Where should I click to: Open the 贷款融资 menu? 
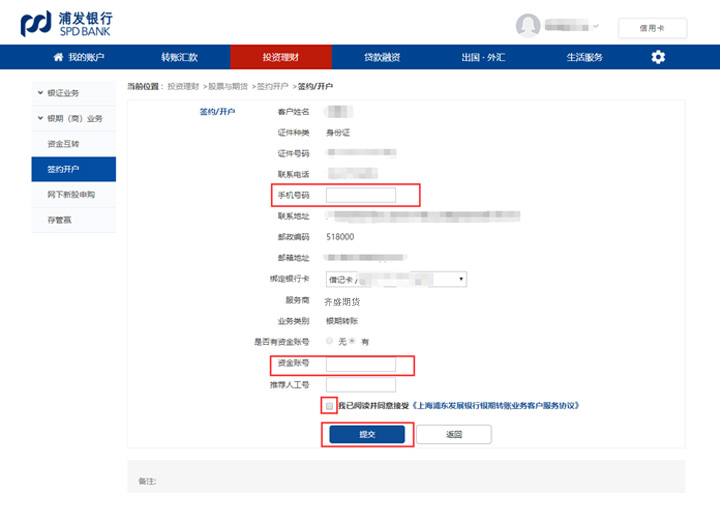point(381,58)
